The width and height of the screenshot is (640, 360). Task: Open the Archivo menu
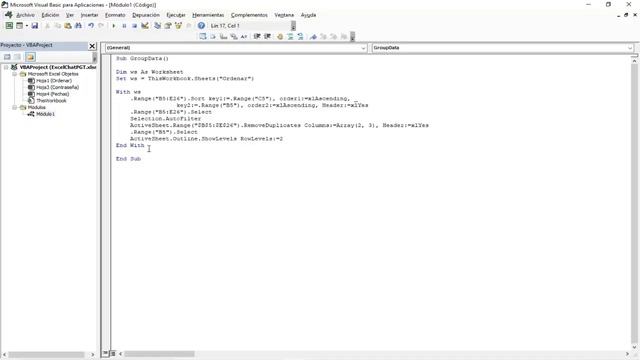click(x=25, y=15)
